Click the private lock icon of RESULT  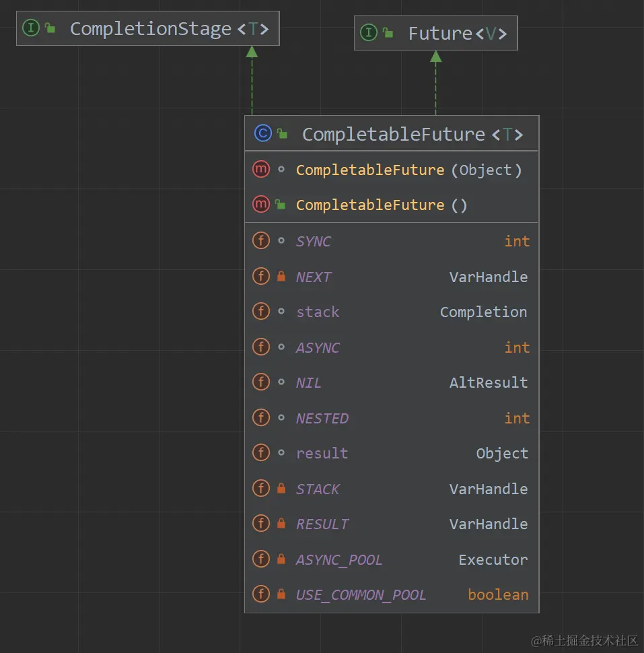[281, 523]
